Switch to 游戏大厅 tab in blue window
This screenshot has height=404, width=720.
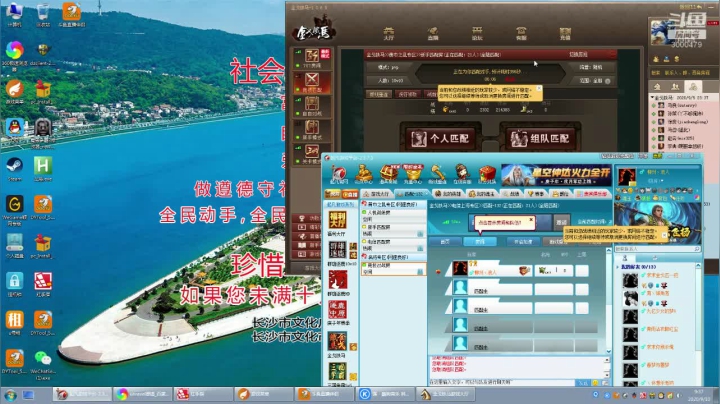tap(377, 194)
